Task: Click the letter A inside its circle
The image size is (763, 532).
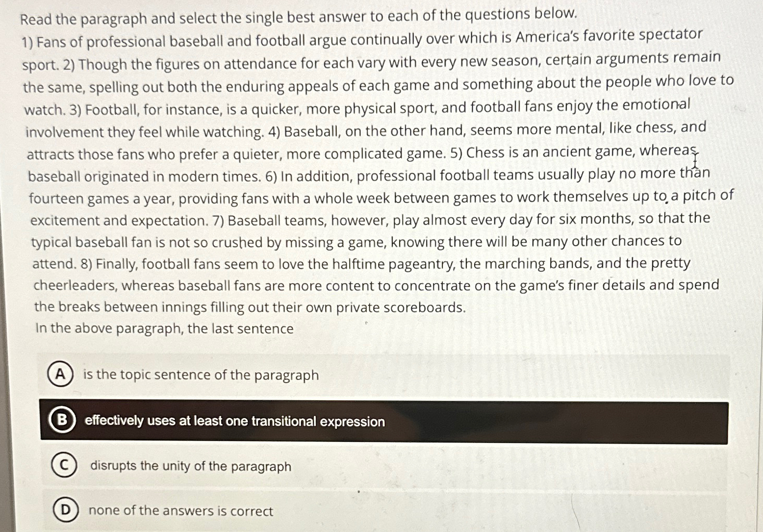Action: (61, 374)
